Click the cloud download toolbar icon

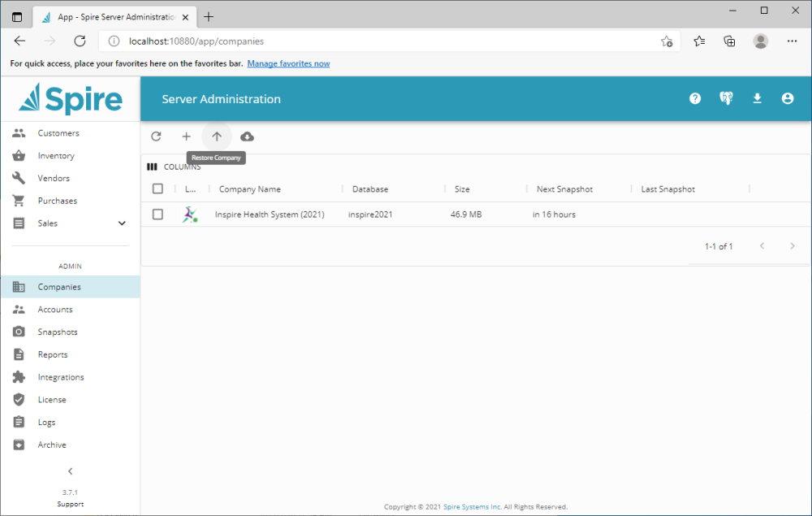coord(247,137)
